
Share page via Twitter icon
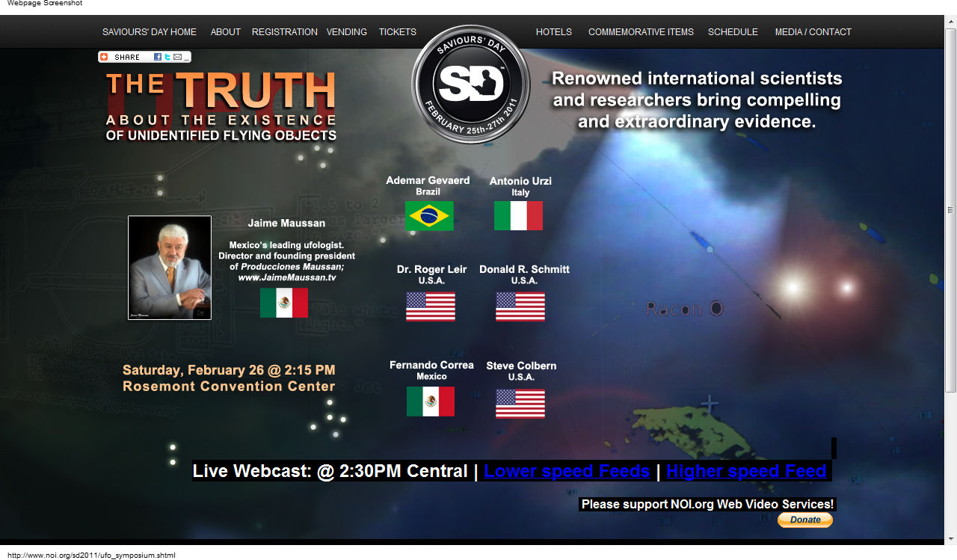tap(167, 57)
